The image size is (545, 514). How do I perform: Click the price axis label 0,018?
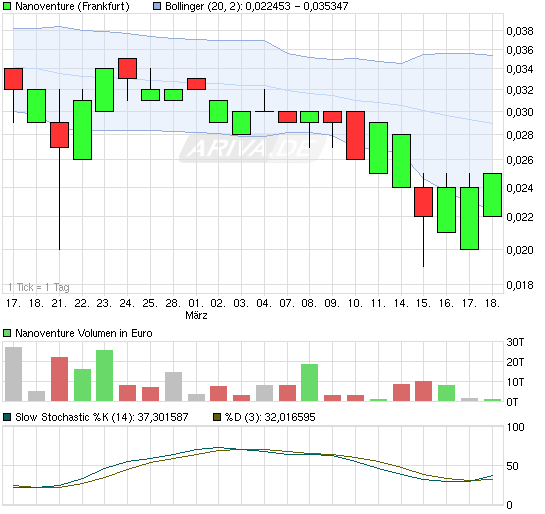(520, 285)
